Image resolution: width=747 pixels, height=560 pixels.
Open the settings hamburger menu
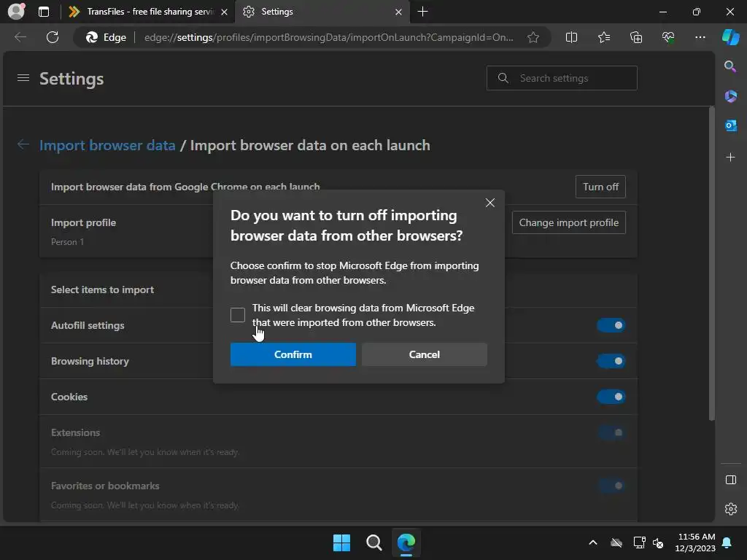point(23,77)
